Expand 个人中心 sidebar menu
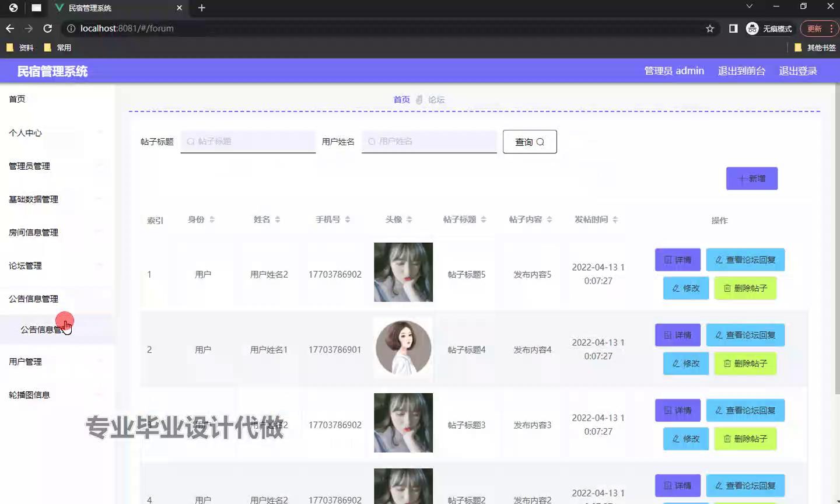The width and height of the screenshot is (840, 504). point(57,133)
